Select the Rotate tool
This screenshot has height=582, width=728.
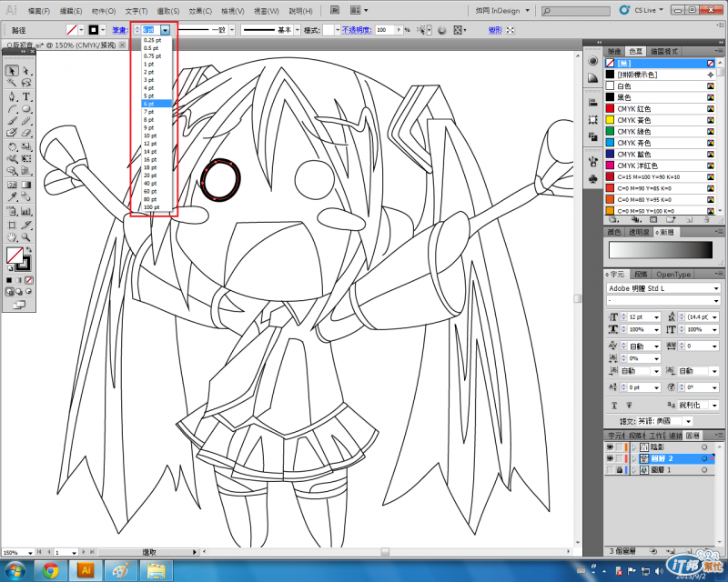pyautogui.click(x=12, y=146)
